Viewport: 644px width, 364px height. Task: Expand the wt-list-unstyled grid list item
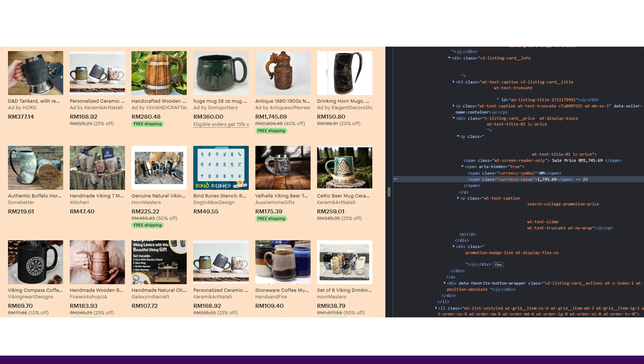pyautogui.click(x=436, y=308)
